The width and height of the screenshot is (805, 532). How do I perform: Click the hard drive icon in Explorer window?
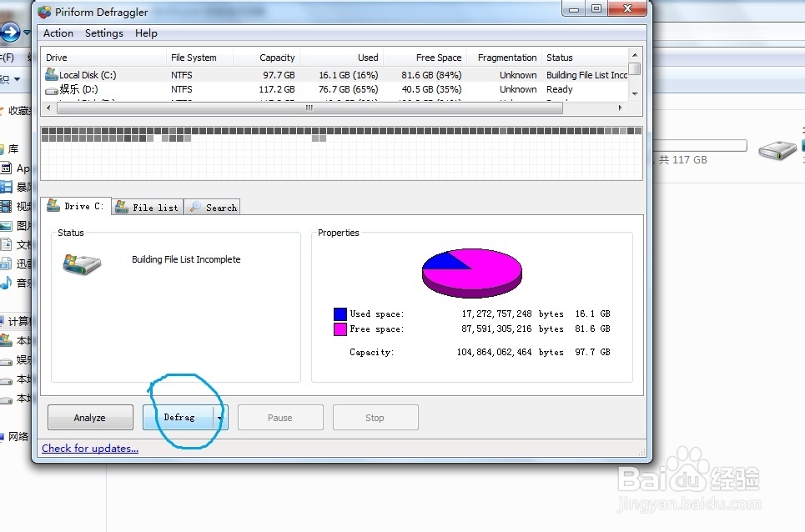click(x=777, y=150)
